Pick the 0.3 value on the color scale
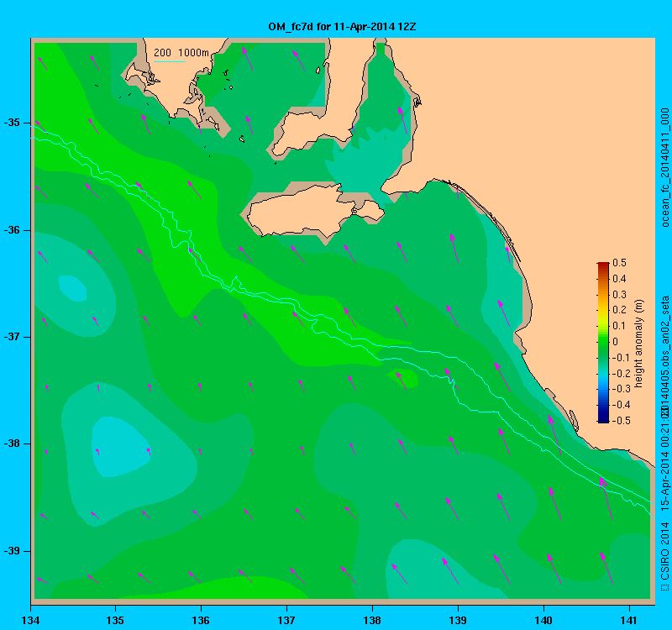The height and width of the screenshot is (630, 672). [x=619, y=295]
